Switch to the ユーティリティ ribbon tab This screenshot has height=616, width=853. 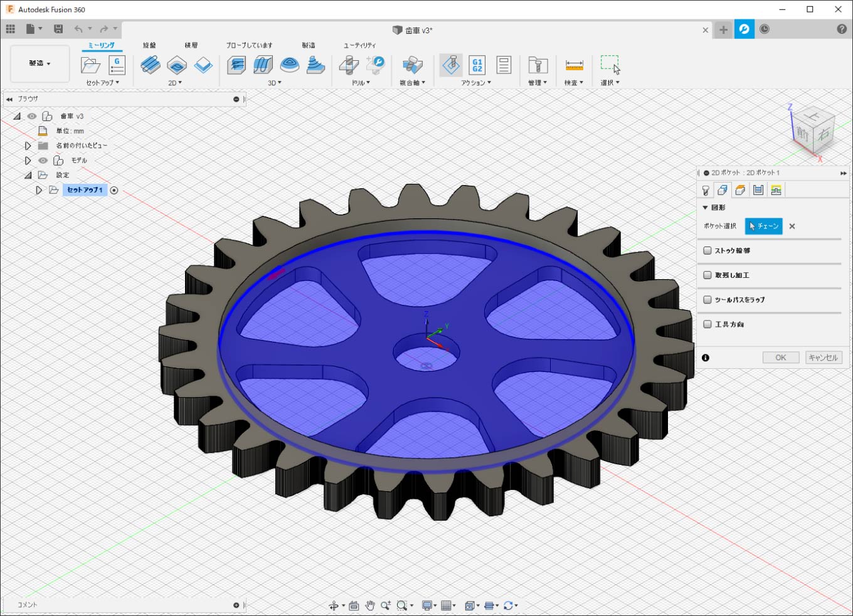(359, 45)
